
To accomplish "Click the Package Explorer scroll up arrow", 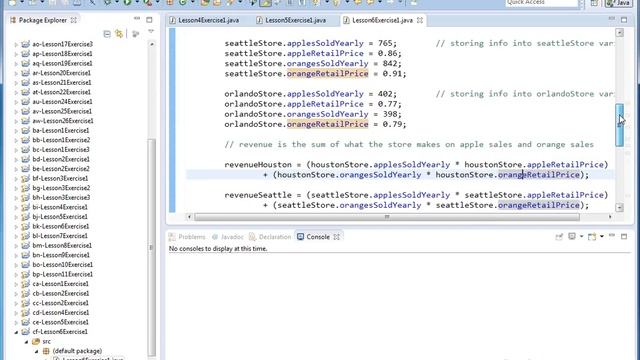I will coord(152,44).
